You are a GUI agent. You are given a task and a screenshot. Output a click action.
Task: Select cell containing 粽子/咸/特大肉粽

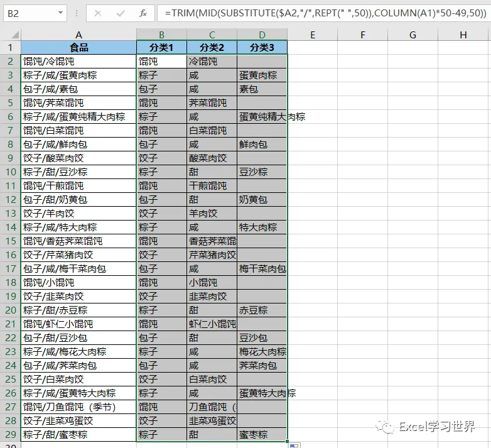pyautogui.click(x=78, y=227)
